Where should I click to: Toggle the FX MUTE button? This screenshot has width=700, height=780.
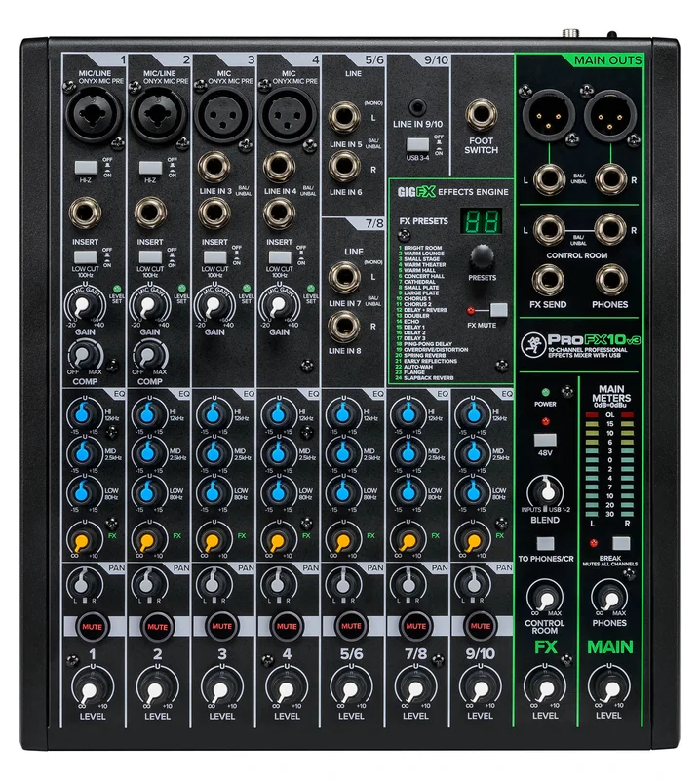(x=498, y=310)
